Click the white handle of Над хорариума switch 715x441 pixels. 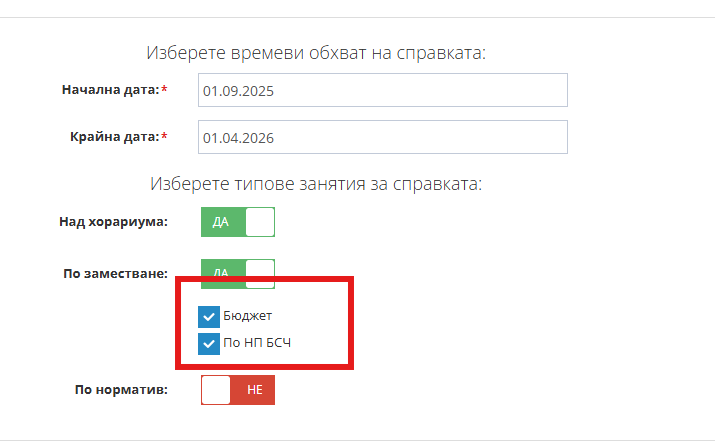[260, 222]
